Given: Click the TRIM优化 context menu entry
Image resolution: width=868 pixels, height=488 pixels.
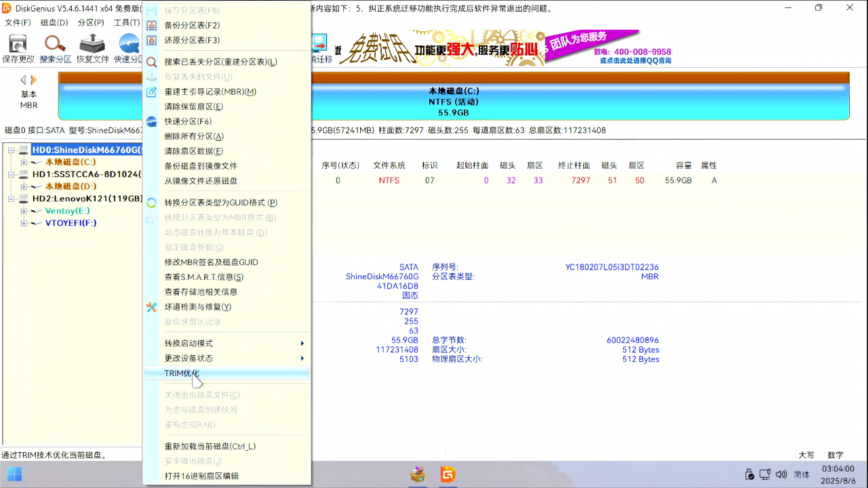Looking at the screenshot, I should (x=182, y=373).
